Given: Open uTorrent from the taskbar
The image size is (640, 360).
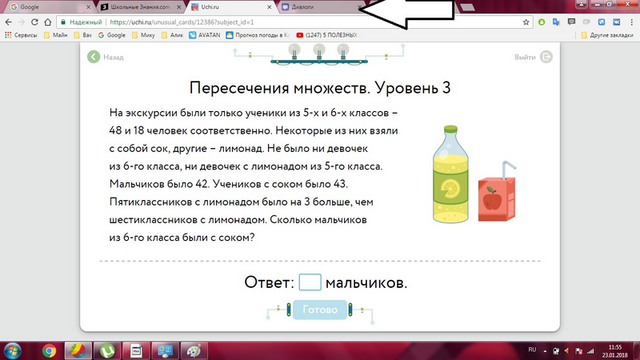Looking at the screenshot, I should point(107,351).
